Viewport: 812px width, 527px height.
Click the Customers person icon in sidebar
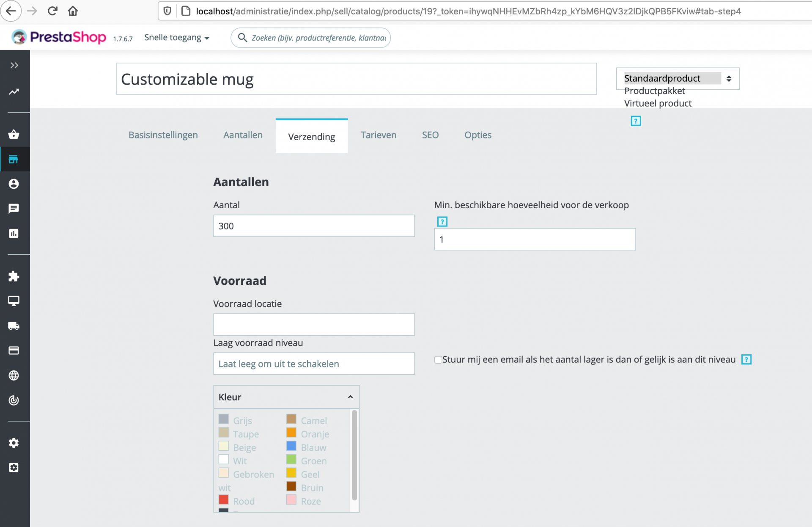tap(14, 184)
